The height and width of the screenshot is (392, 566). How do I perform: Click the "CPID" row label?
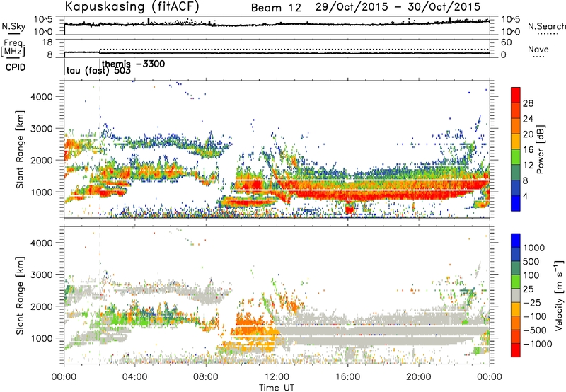coord(16,67)
